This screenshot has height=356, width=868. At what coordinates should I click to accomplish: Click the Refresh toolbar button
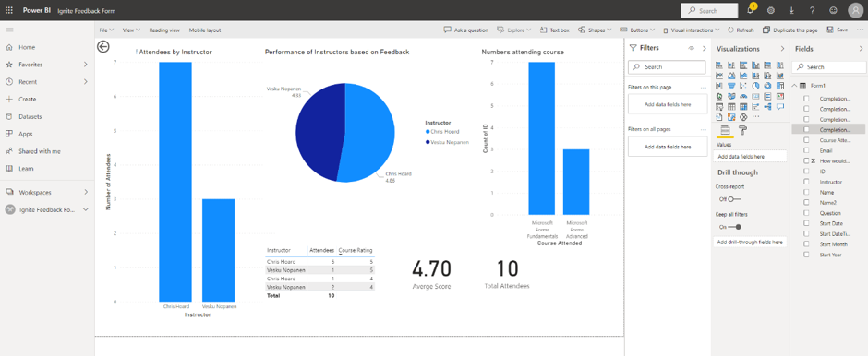point(741,30)
